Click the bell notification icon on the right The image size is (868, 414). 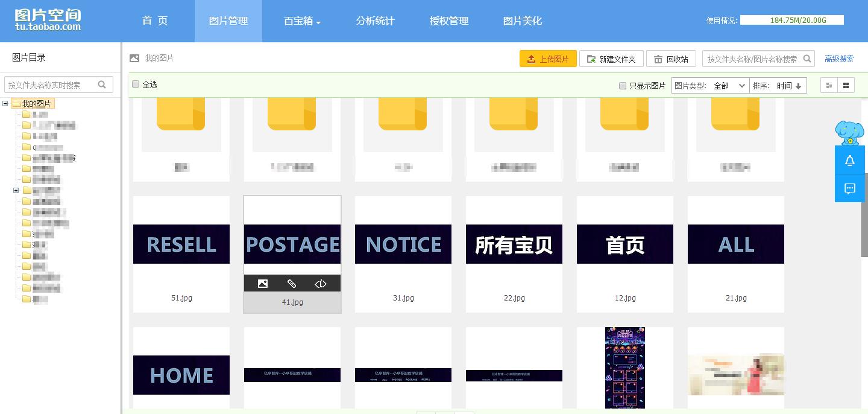[849, 160]
